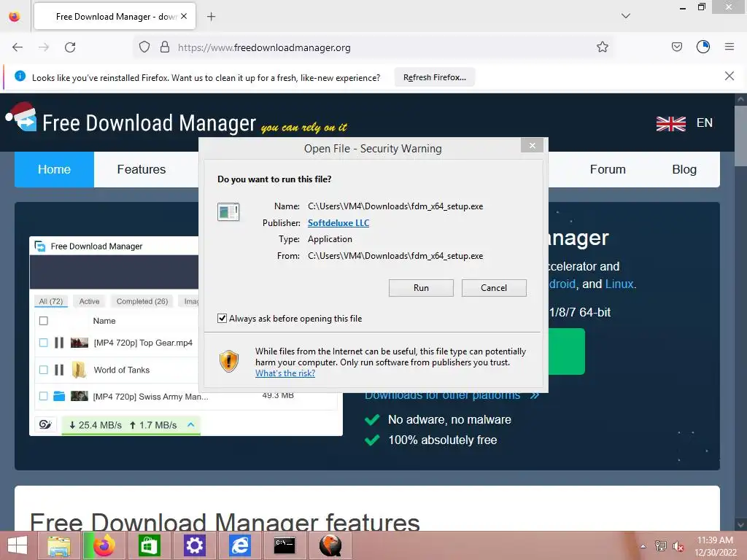Click the Refresh Firefox… button
Screen dimensions: 747x560
(x=435, y=77)
